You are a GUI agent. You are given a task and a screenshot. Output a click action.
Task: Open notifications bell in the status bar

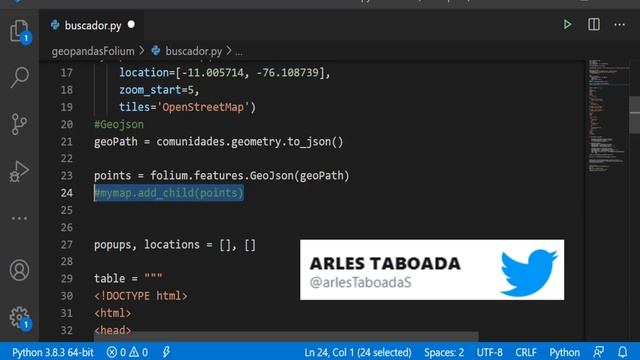coord(622,352)
